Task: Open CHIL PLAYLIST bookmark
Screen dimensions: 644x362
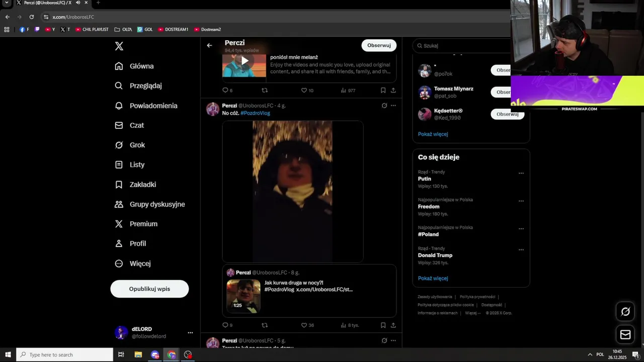Action: (x=92, y=30)
